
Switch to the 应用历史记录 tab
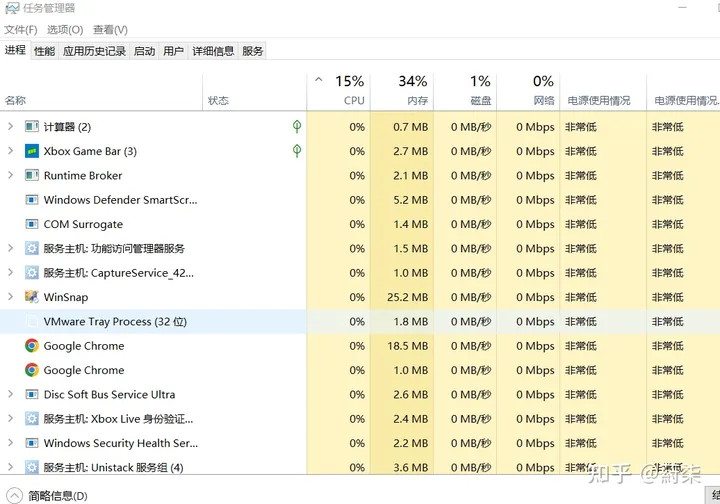coord(94,51)
